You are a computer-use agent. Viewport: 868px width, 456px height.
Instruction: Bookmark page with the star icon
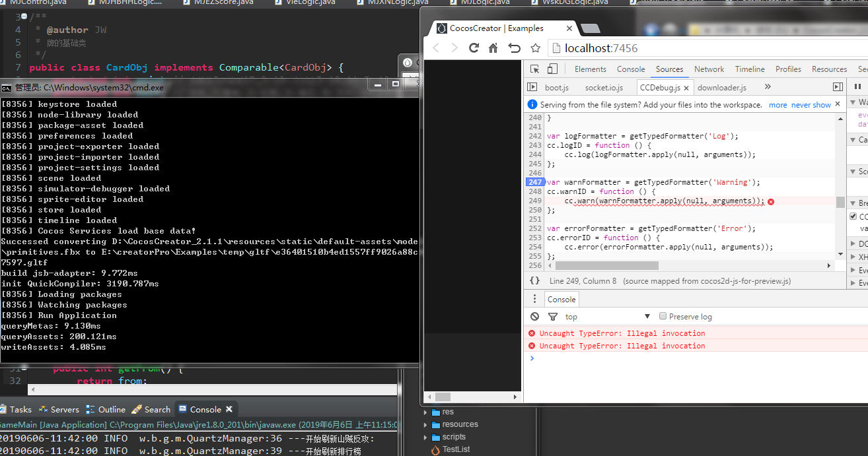536,48
